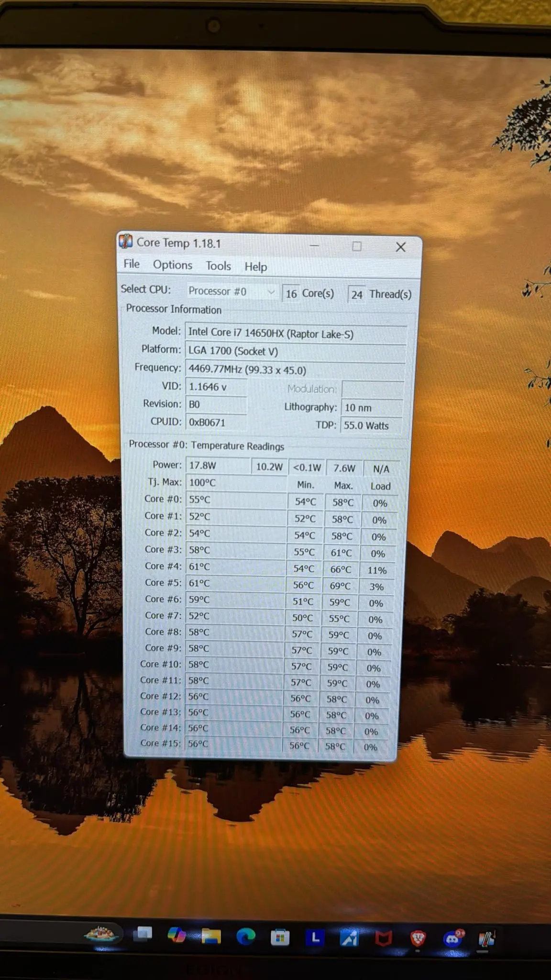The height and width of the screenshot is (980, 551).
Task: Click the Model field showing Intel Core i7 14650HX
Action: pos(296,333)
